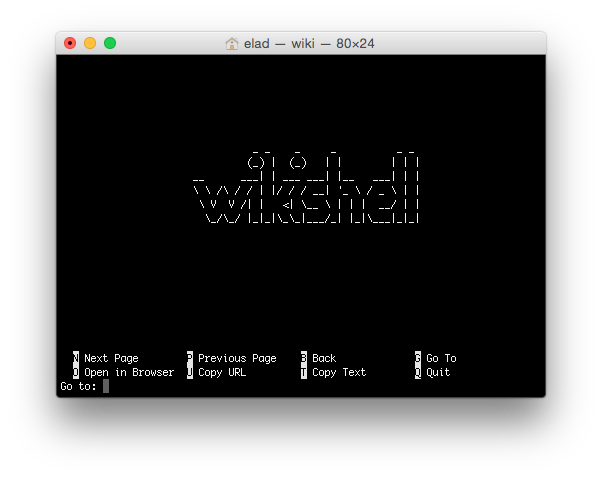Select the Go To label
Viewport: 602px width, 478px height.
pos(442,358)
